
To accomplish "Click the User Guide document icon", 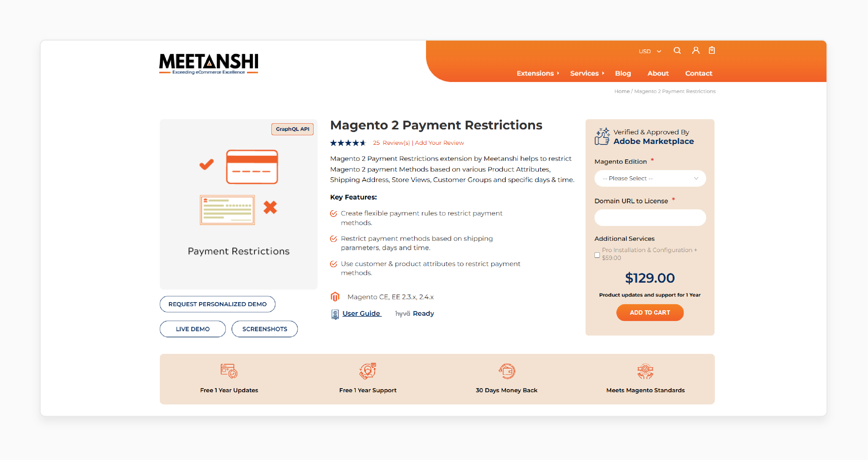I will 335,313.
